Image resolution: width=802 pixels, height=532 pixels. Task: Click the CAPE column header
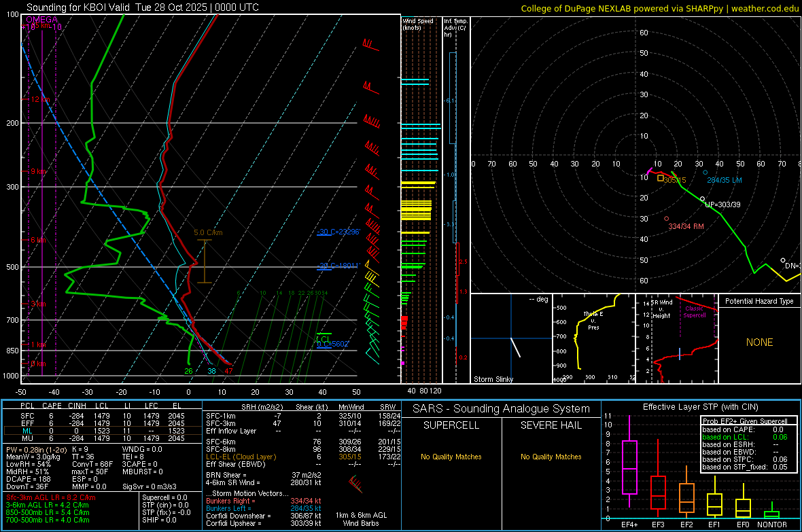coord(52,406)
